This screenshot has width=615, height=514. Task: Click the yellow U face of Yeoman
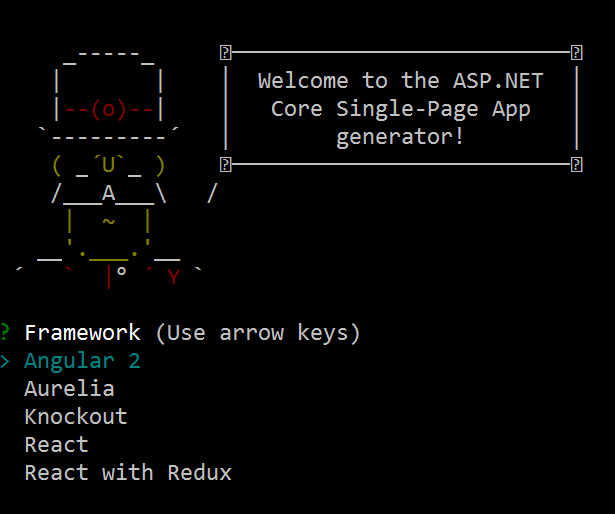(x=109, y=165)
